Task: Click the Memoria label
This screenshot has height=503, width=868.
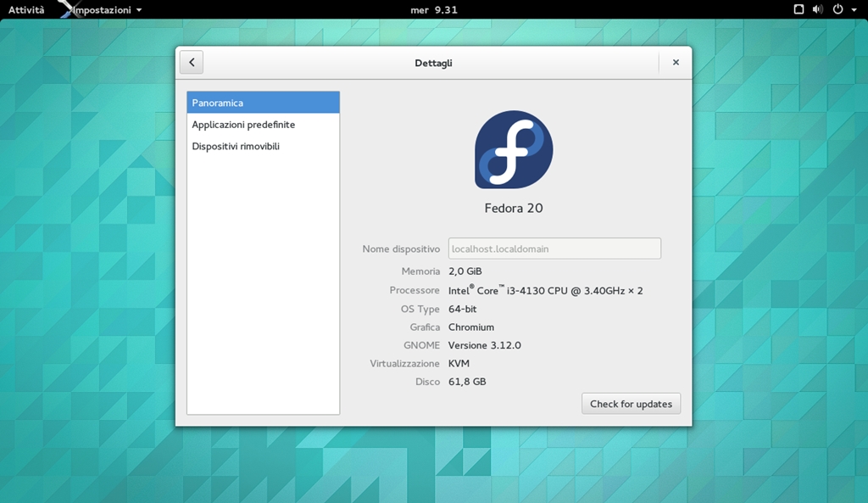Action: click(420, 271)
